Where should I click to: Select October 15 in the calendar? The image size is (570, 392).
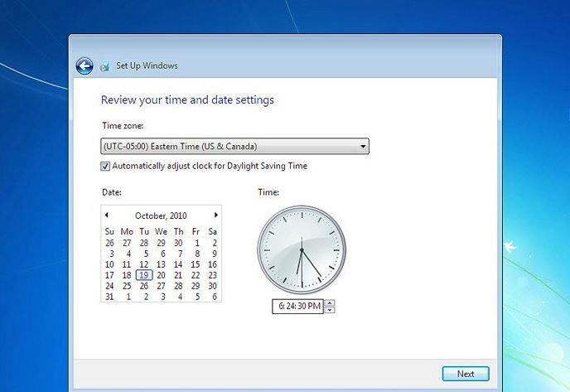[x=196, y=264]
